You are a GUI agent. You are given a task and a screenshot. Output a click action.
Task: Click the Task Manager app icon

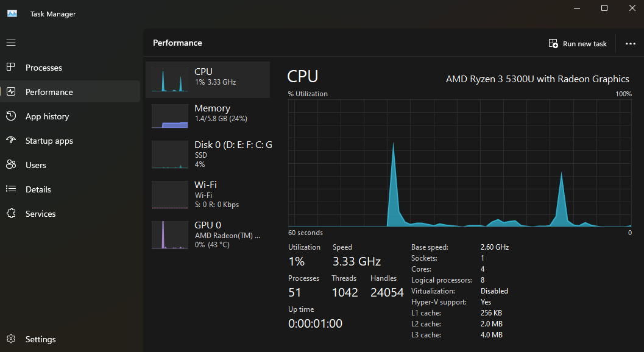12,13
